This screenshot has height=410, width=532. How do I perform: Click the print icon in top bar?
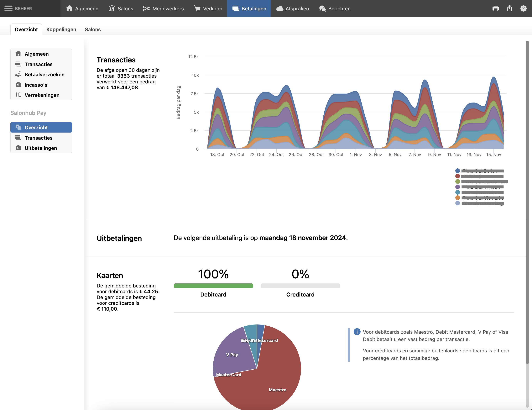[x=495, y=8]
